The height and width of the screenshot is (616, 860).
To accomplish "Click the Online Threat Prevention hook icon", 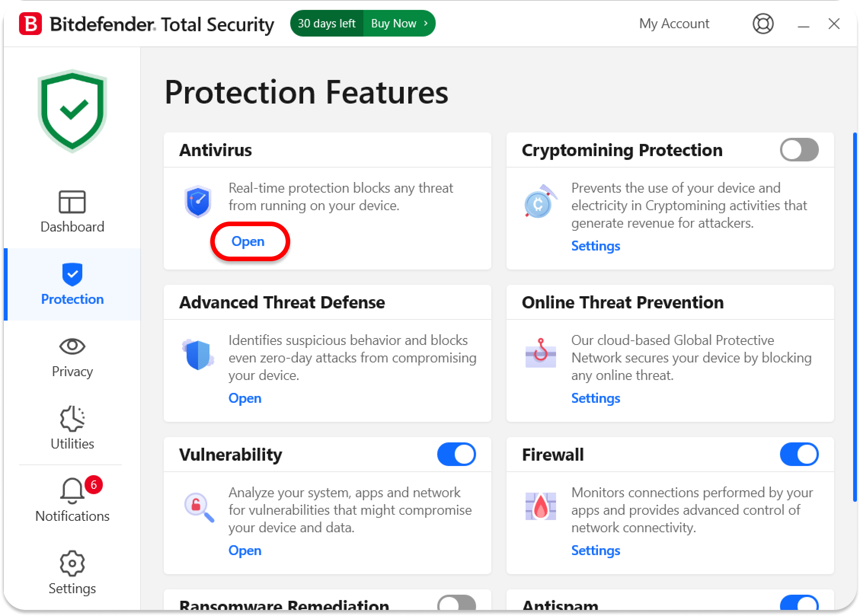I will coord(540,353).
